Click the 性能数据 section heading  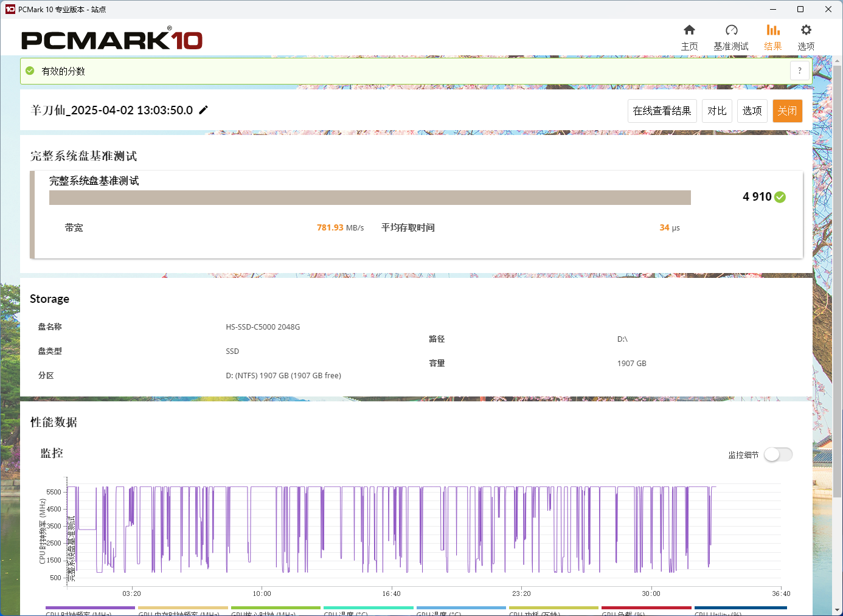(54, 422)
